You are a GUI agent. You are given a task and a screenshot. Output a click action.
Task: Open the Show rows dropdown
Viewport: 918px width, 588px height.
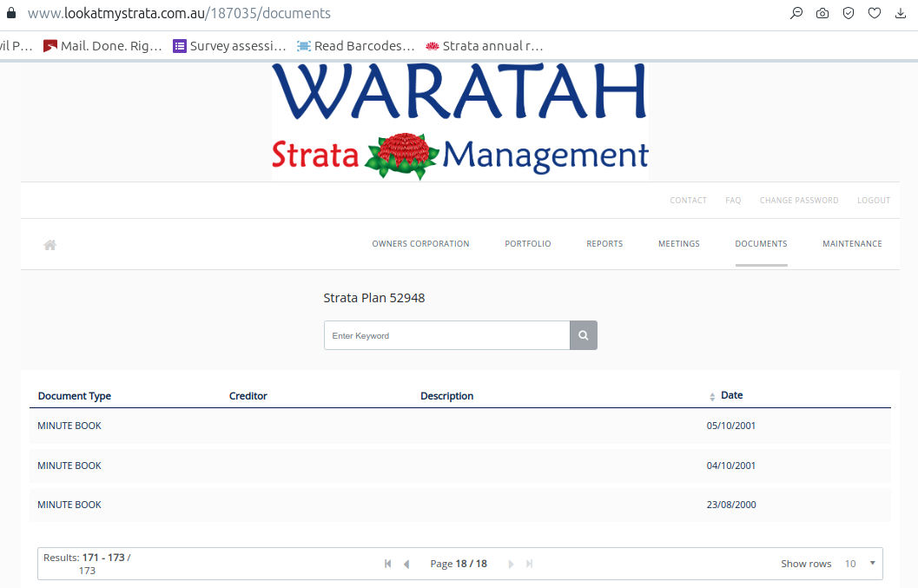point(860,564)
